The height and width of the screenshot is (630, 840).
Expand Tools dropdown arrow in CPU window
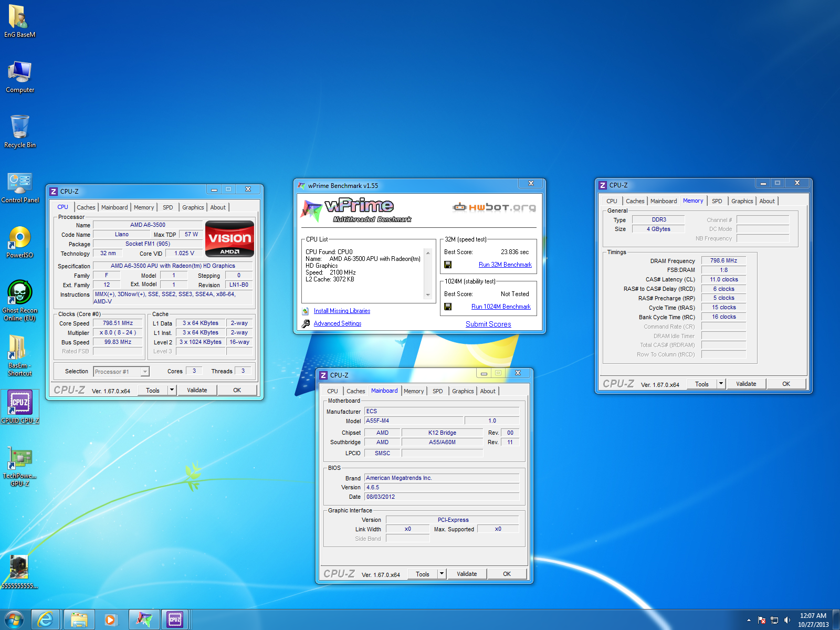tap(172, 390)
